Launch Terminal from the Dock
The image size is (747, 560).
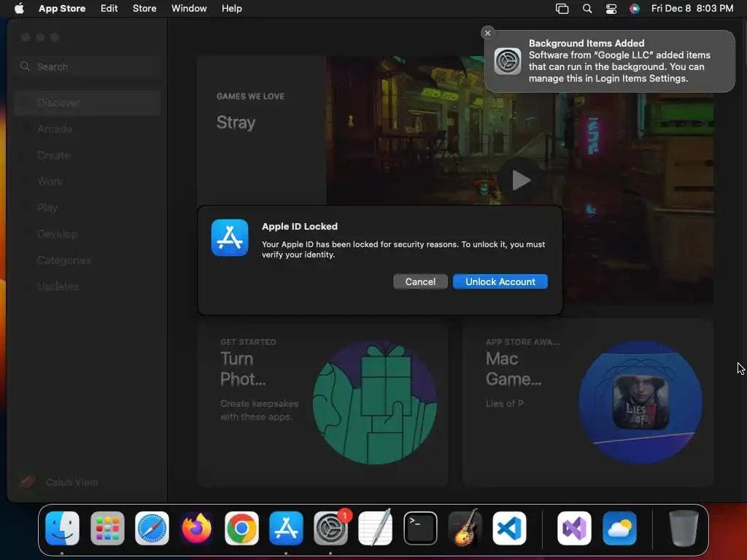pyautogui.click(x=420, y=528)
